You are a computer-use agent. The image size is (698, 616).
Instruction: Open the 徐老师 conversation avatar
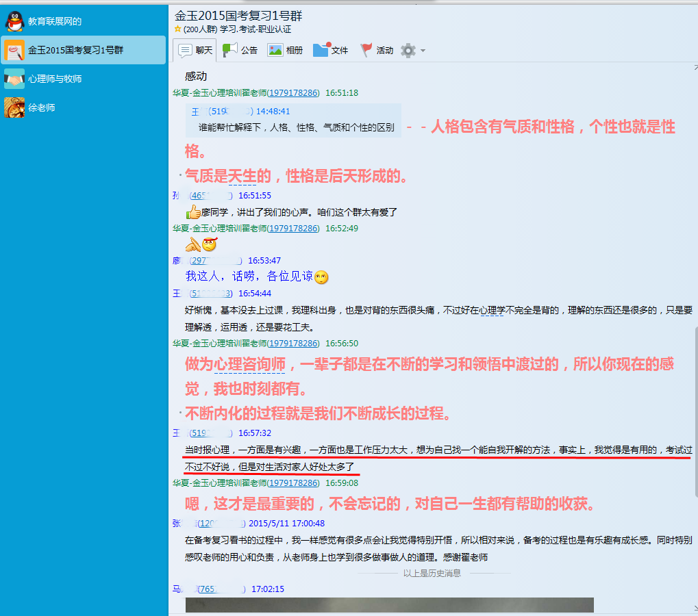(x=14, y=107)
